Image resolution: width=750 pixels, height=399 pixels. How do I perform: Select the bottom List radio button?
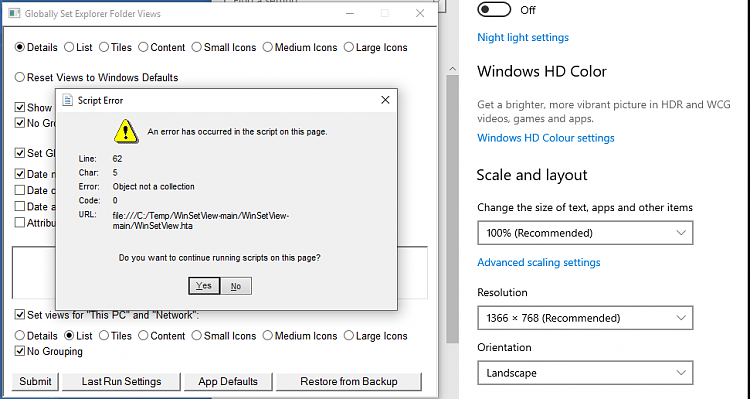[69, 336]
